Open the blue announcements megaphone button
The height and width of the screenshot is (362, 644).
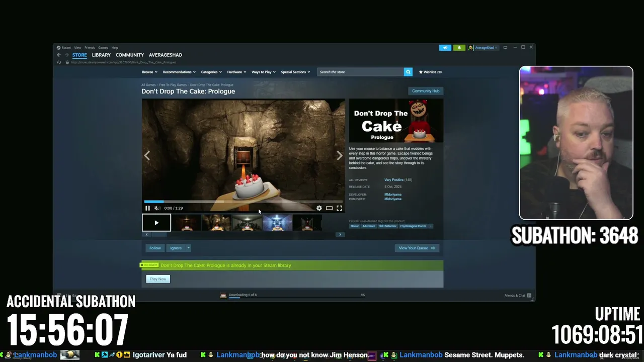pos(445,48)
